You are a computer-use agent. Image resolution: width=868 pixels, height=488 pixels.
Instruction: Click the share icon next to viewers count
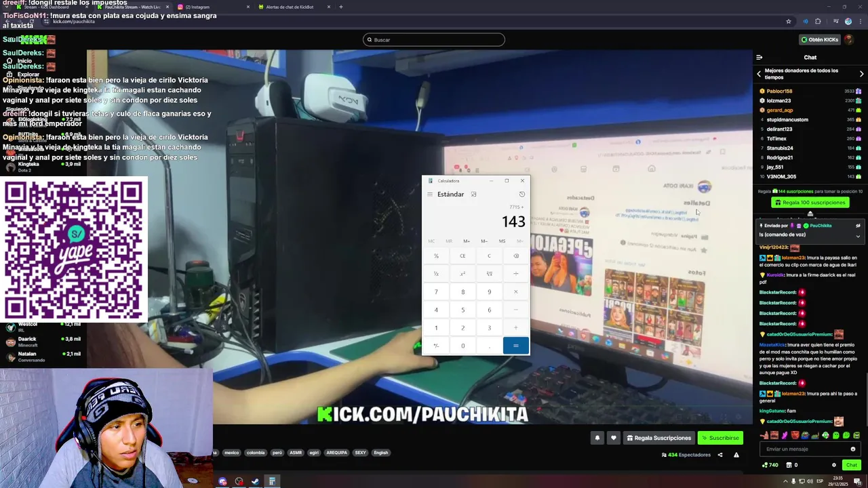[x=720, y=455]
